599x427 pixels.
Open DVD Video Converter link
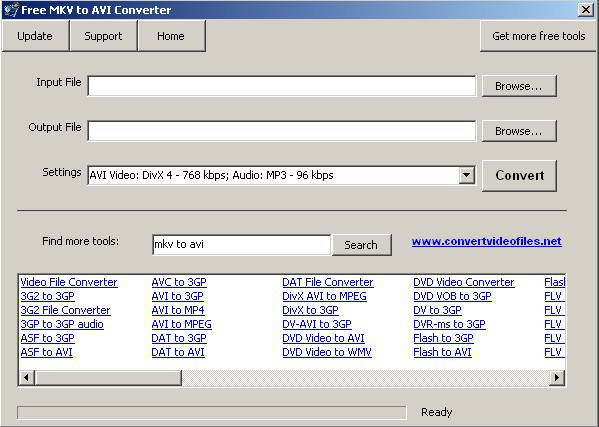464,282
